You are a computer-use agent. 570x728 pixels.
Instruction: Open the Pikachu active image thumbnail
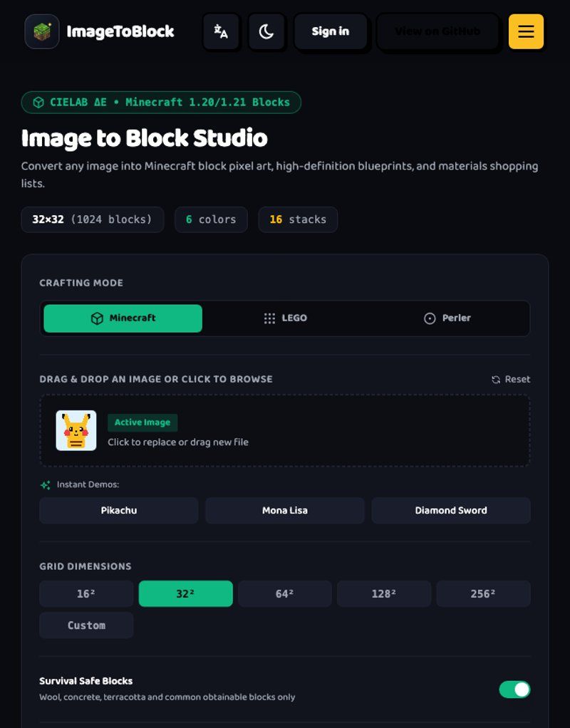[x=76, y=430]
